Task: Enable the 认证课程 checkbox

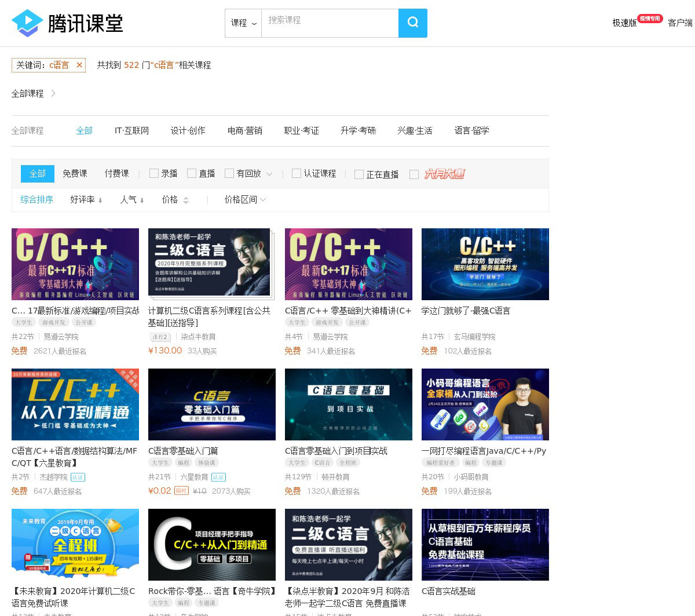Action: click(x=297, y=173)
